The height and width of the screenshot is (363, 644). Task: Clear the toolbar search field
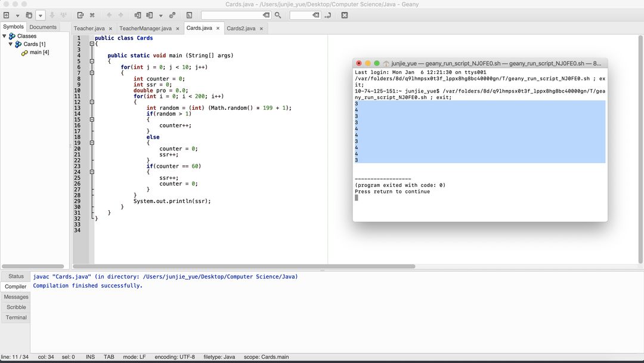(x=267, y=15)
